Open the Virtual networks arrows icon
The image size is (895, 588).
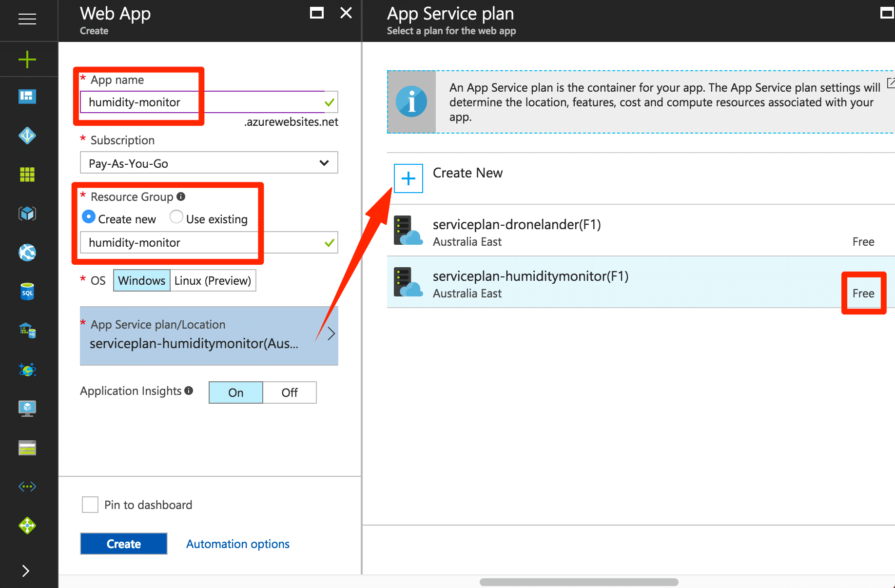[x=27, y=487]
